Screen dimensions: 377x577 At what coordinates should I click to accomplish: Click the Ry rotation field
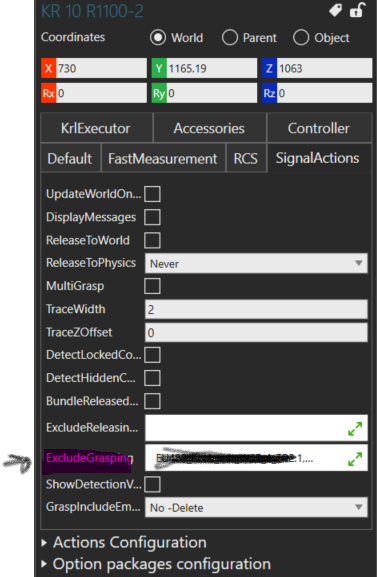212,93
